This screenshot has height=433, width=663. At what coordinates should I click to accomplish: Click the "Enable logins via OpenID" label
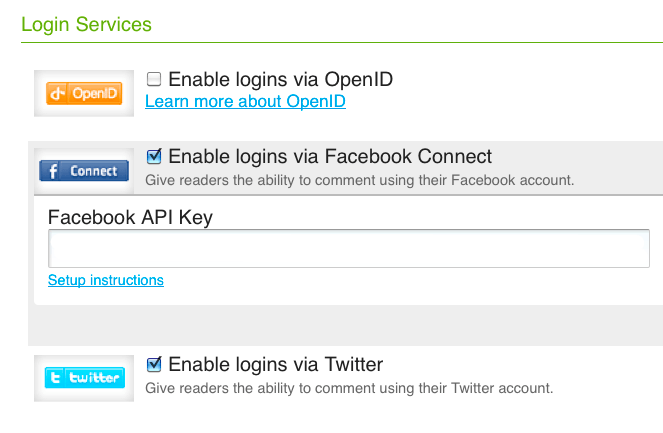click(280, 79)
